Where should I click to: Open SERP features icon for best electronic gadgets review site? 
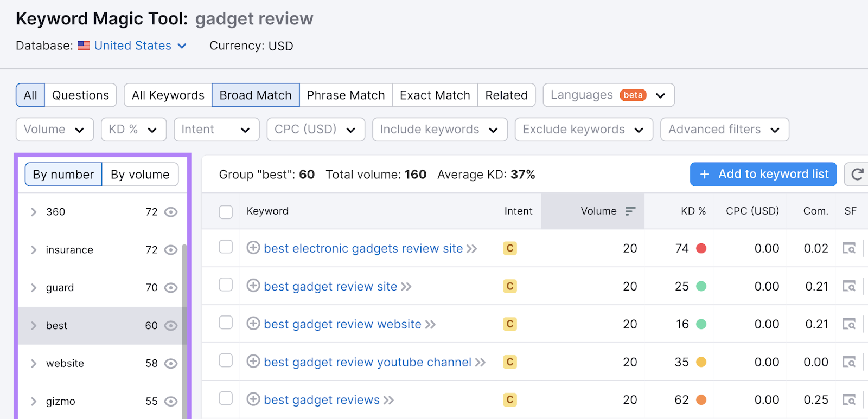click(848, 248)
